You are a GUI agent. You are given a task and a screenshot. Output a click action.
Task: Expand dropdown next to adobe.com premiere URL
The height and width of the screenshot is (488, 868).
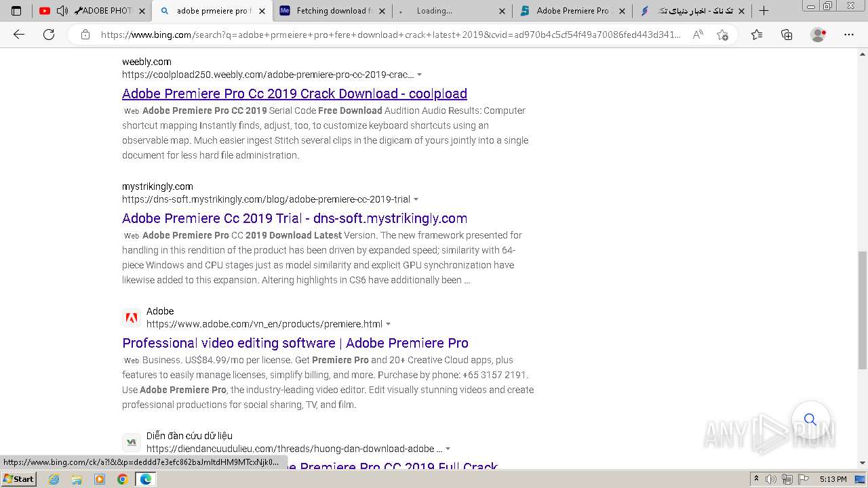tap(389, 324)
